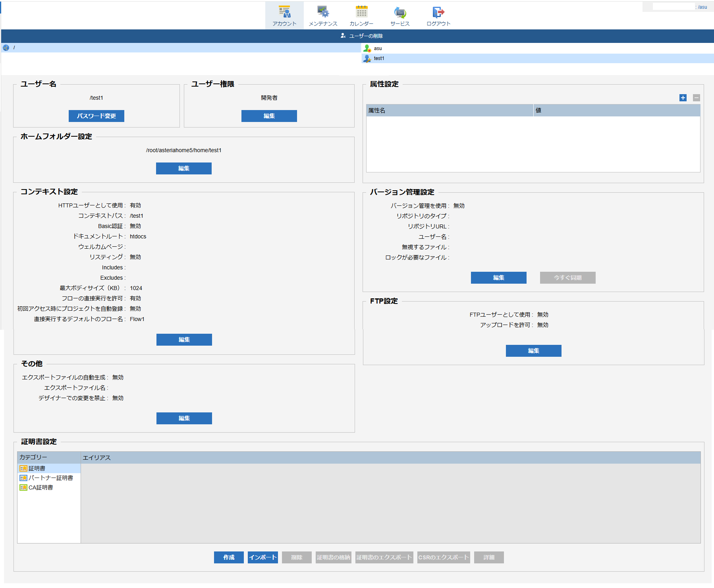Viewport: 714px width, 588px height.
Task: Click the 証明書のエクスポート button
Action: 384,557
